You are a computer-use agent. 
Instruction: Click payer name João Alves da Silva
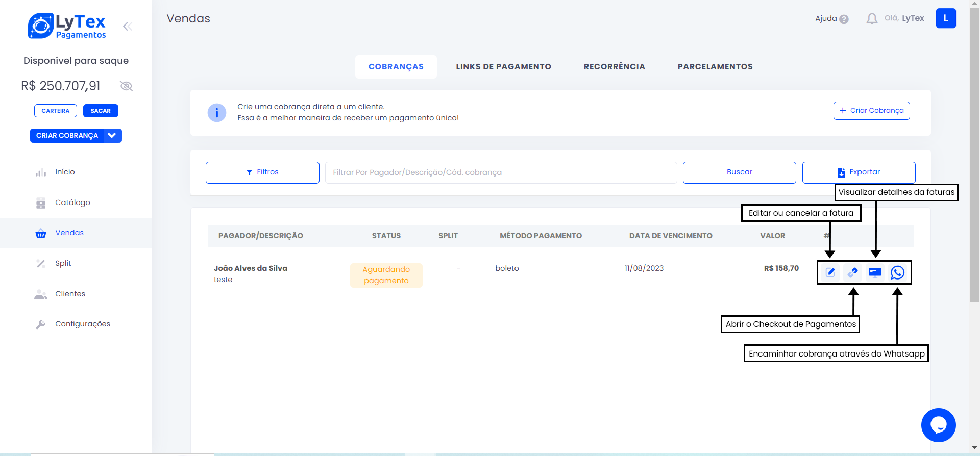(x=251, y=268)
